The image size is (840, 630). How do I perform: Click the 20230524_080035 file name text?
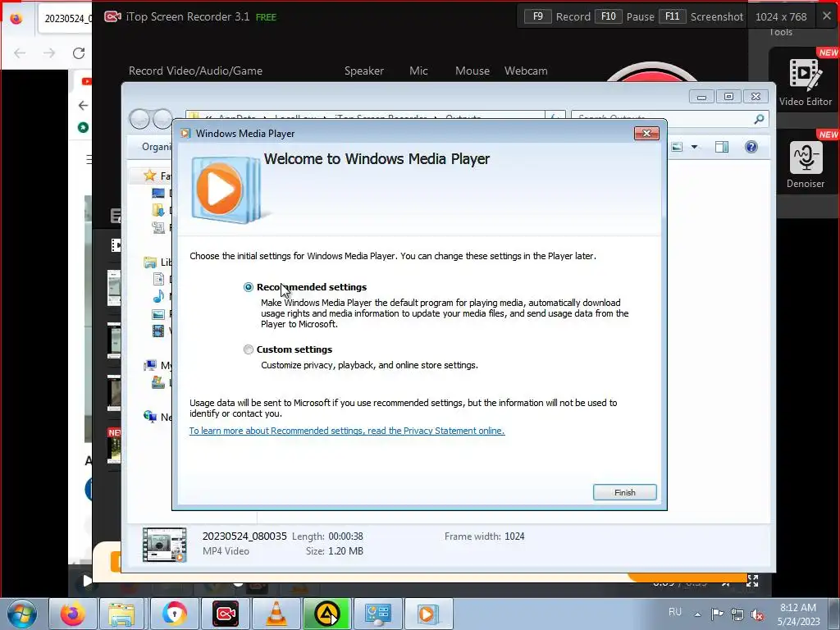(244, 536)
